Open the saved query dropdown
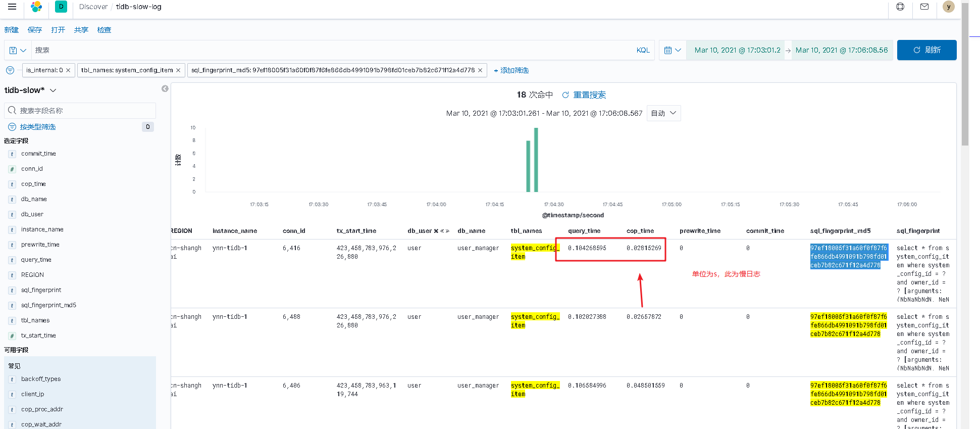Image resolution: width=980 pixels, height=429 pixels. coord(18,50)
